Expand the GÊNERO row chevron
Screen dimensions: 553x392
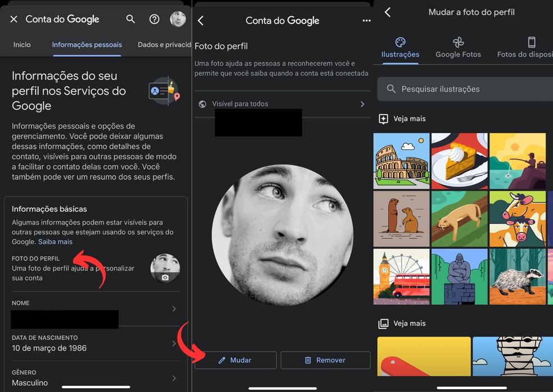(x=174, y=377)
